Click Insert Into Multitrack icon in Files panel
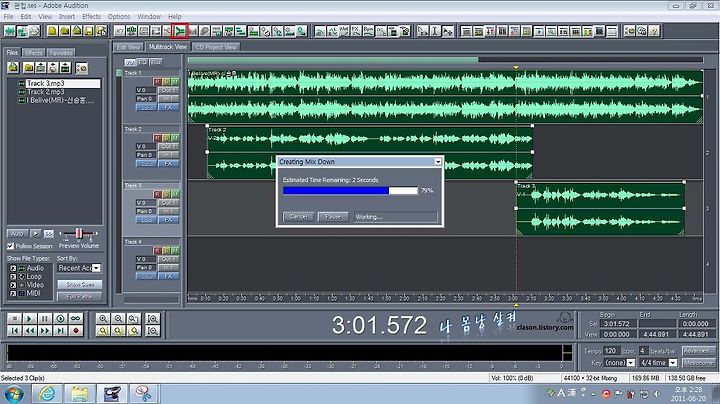 (41, 68)
